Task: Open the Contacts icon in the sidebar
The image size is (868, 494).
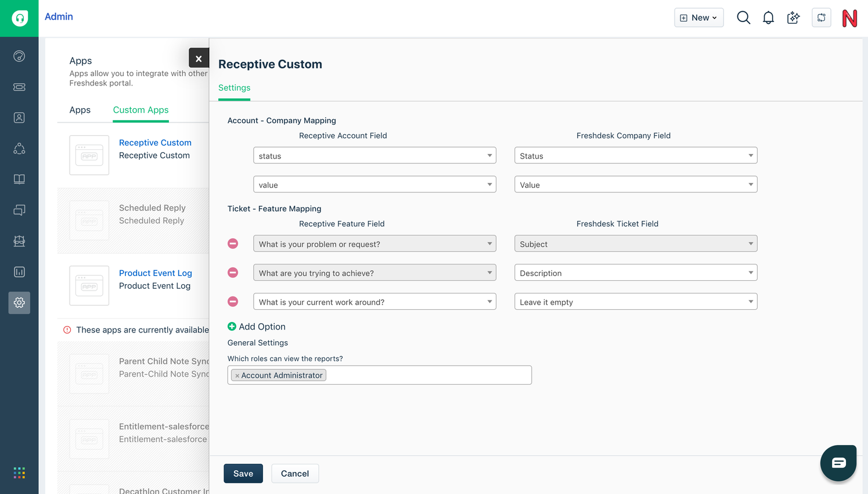Action: point(19,117)
